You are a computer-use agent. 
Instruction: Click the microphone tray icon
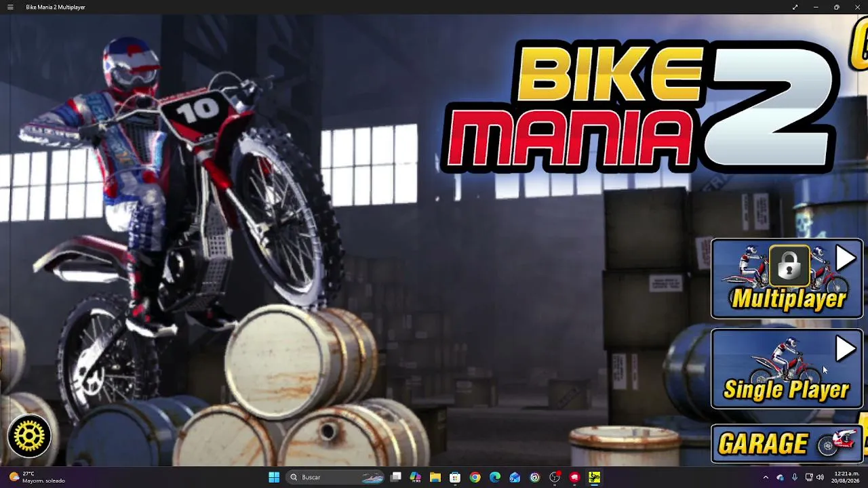pyautogui.click(x=794, y=477)
